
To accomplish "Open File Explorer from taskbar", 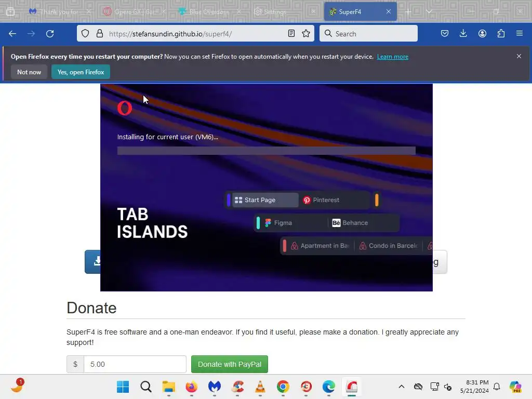I will point(169,387).
